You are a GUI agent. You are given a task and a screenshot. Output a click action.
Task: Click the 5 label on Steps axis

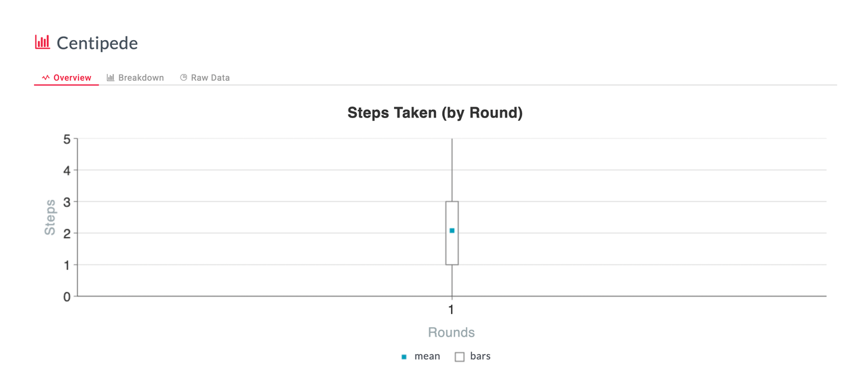(67, 139)
